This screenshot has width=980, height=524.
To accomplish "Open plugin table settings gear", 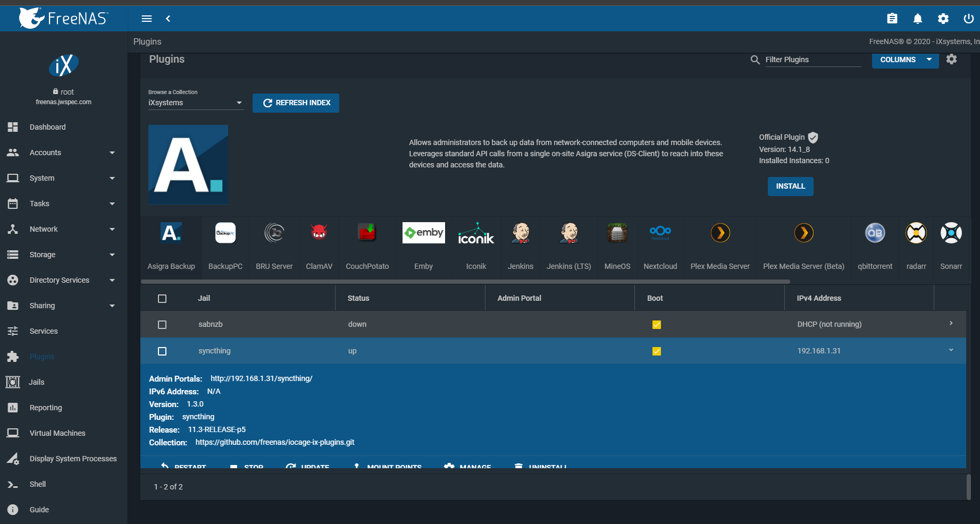I will [x=952, y=59].
